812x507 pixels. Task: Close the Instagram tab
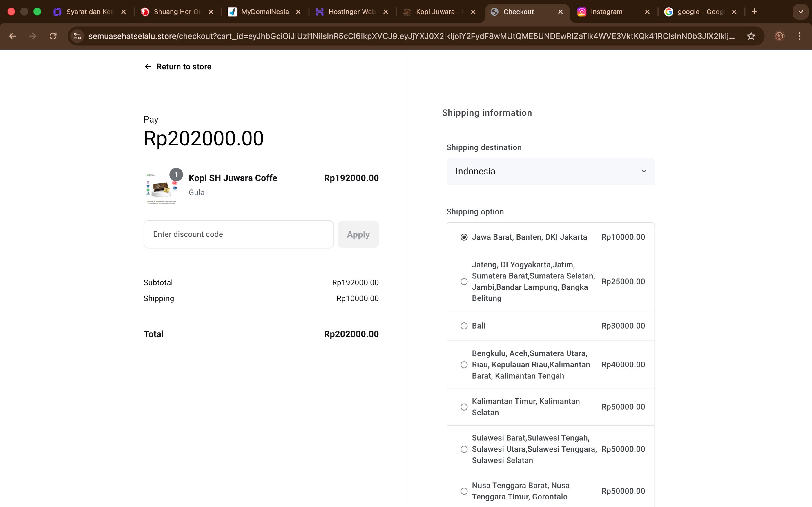647,12
